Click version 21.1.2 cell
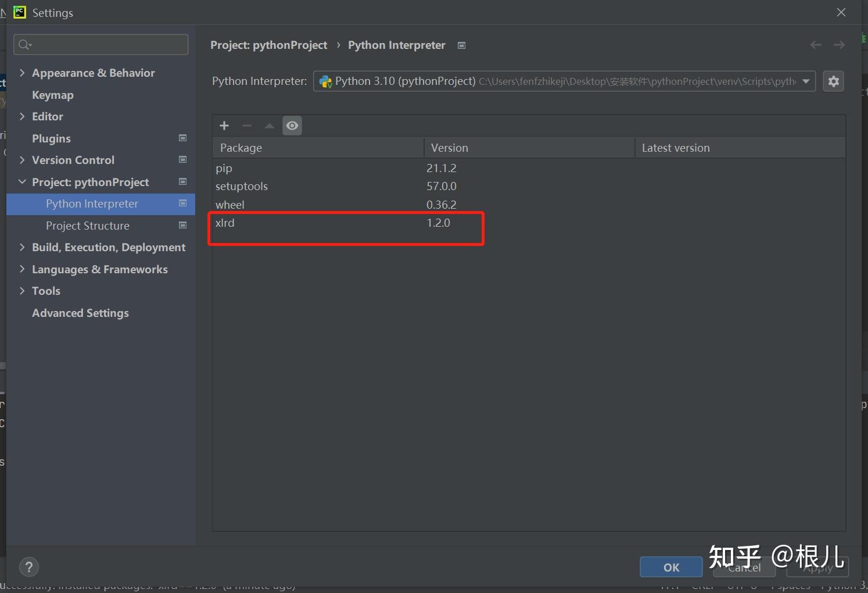The width and height of the screenshot is (868, 593). [442, 168]
